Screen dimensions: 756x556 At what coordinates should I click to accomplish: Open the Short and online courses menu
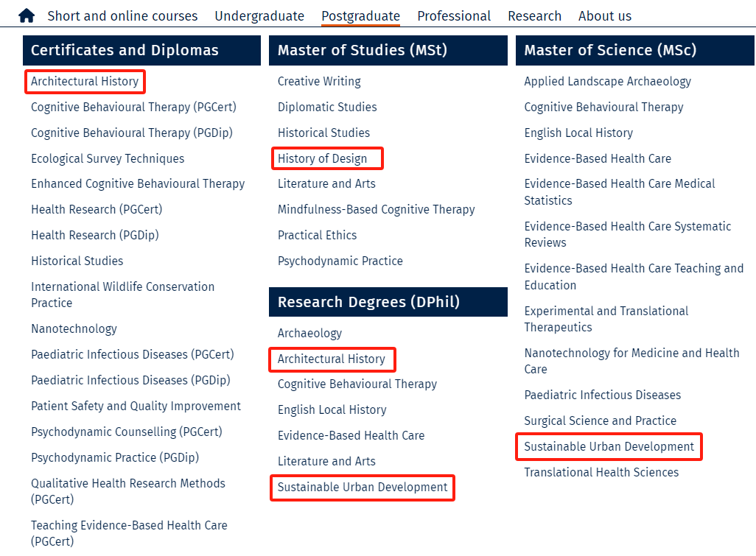coord(122,16)
